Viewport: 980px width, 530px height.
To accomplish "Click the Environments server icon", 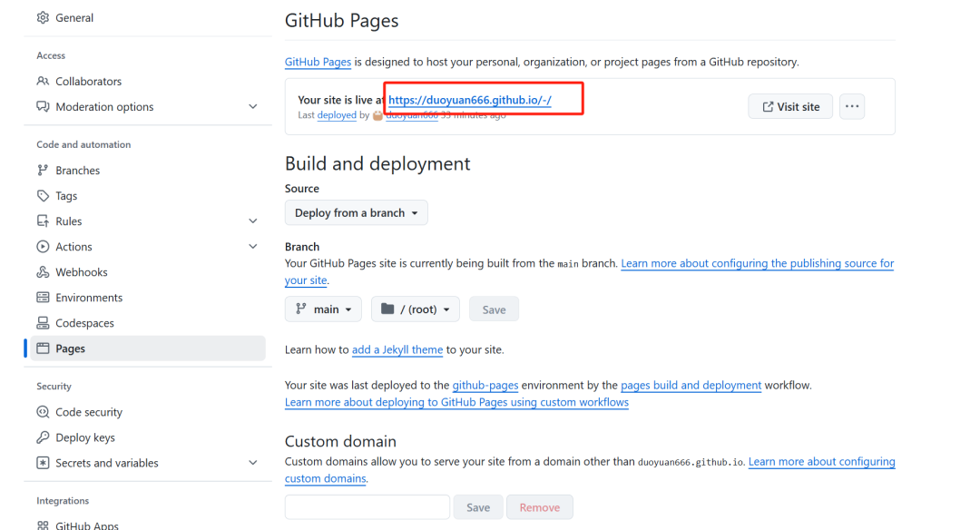I will coord(43,298).
